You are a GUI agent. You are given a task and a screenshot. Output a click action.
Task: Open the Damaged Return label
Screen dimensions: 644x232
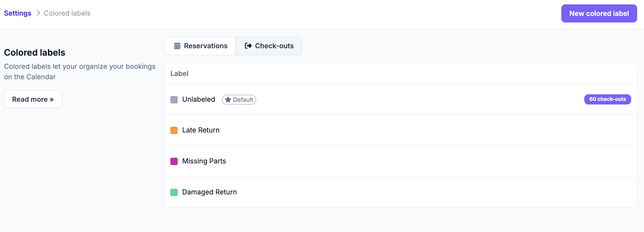pyautogui.click(x=209, y=192)
